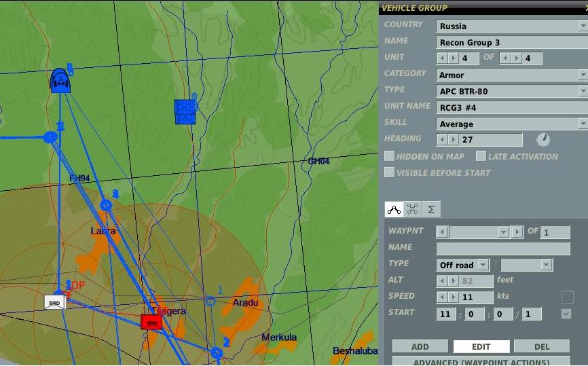Click the speed value field showing 11

(476, 297)
